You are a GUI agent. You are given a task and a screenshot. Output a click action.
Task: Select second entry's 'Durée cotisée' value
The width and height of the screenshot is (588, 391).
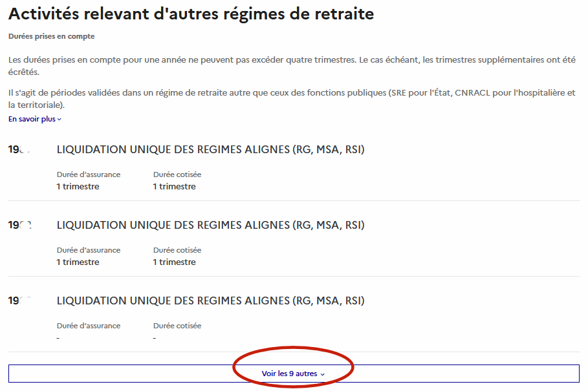(174, 262)
